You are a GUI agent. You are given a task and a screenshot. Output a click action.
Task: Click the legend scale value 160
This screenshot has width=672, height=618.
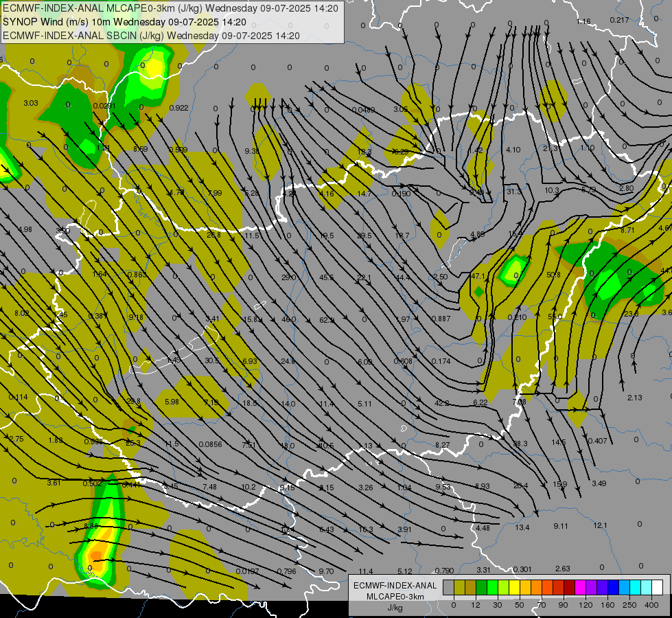pyautogui.click(x=607, y=605)
